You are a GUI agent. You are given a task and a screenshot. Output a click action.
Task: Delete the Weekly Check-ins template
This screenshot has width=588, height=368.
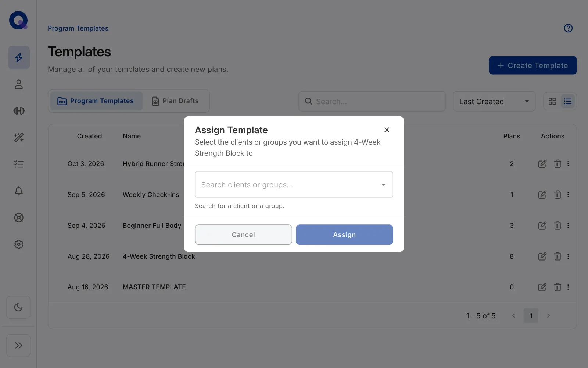(x=557, y=195)
